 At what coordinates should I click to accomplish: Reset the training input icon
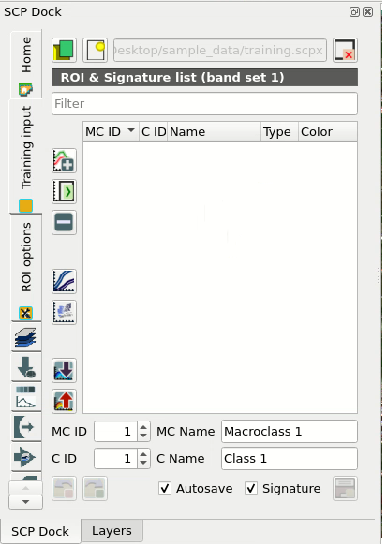click(345, 50)
